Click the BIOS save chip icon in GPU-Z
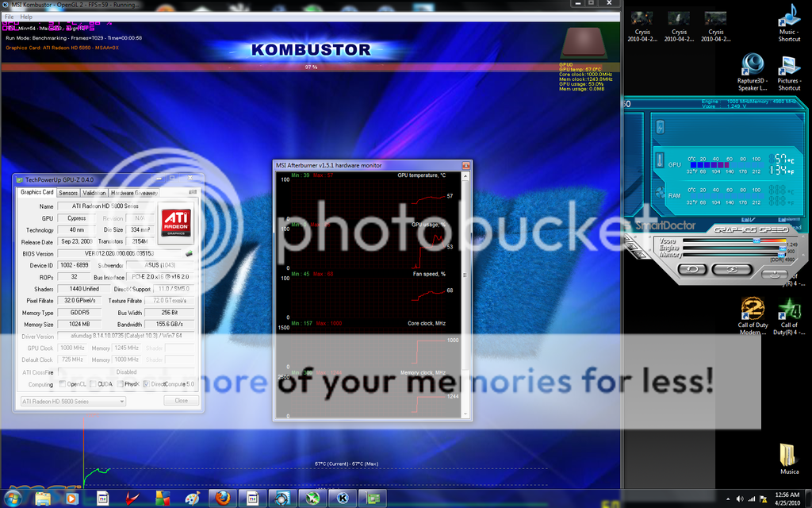Screen dimensions: 812x508 189,253
